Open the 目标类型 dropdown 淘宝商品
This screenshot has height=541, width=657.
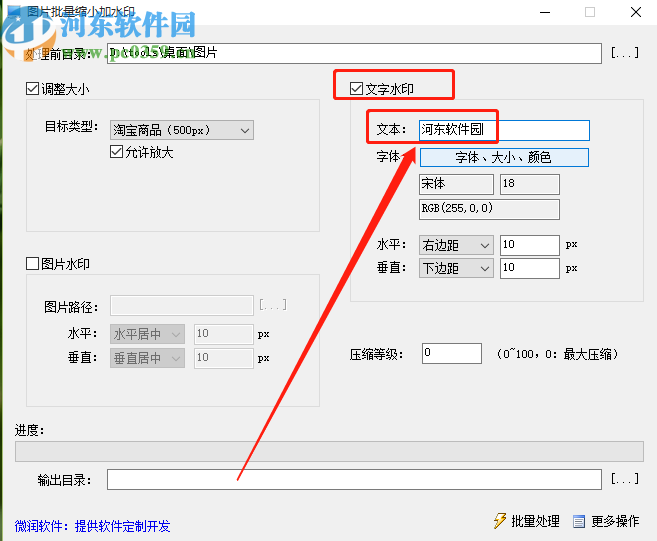[x=182, y=130]
